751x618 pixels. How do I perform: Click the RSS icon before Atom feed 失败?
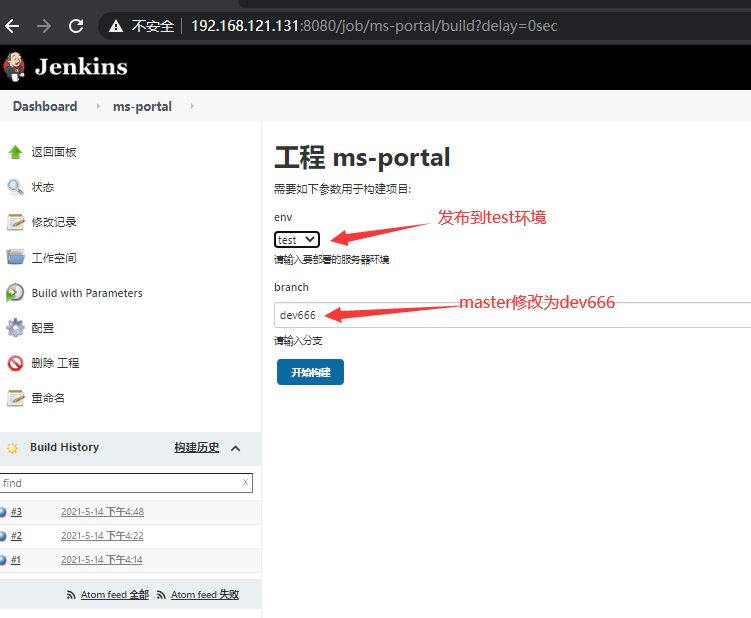pyautogui.click(x=161, y=595)
